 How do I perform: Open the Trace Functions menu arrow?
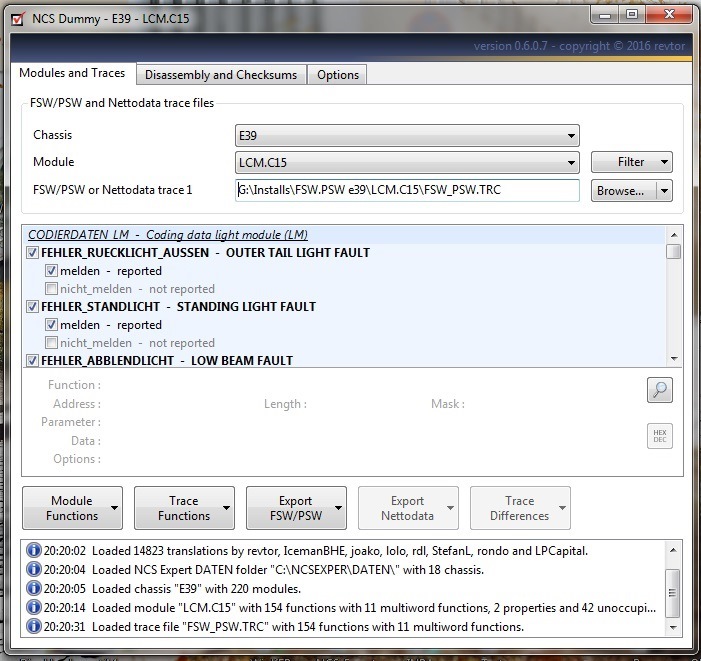pos(227,508)
